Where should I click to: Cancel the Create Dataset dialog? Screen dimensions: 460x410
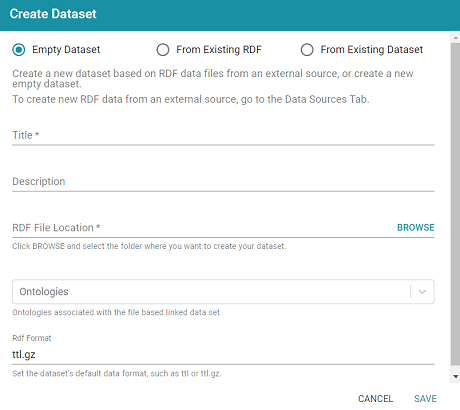375,399
